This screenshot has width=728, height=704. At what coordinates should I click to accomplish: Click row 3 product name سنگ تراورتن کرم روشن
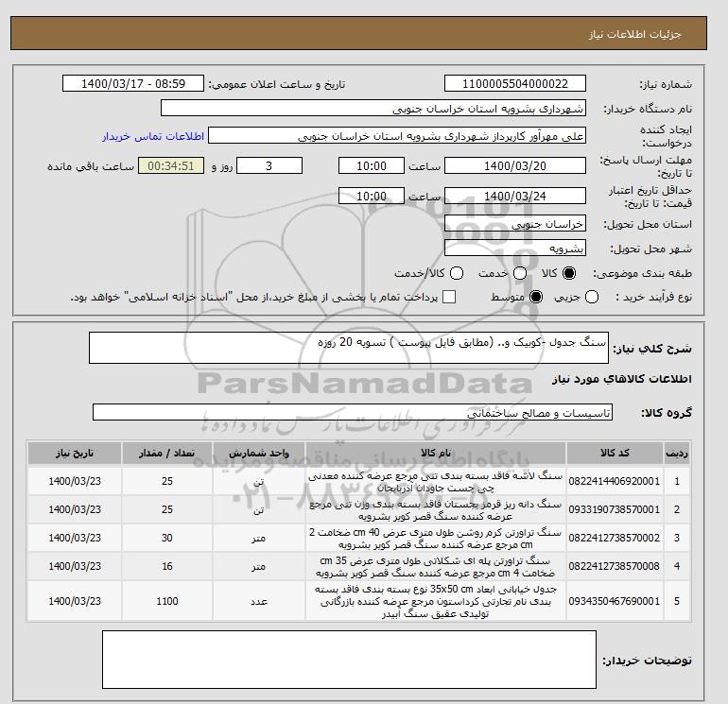coord(436,539)
